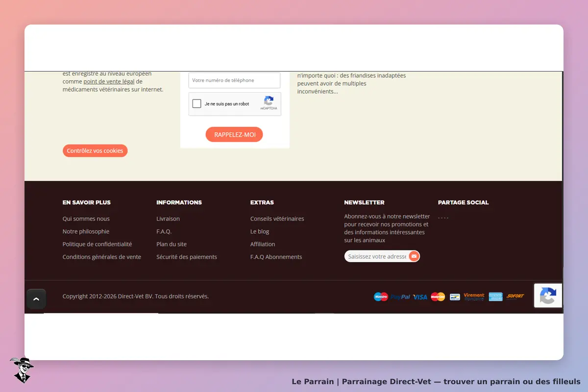This screenshot has width=588, height=392.
Task: Open the 'Affiliation' footer link
Action: [x=263, y=244]
